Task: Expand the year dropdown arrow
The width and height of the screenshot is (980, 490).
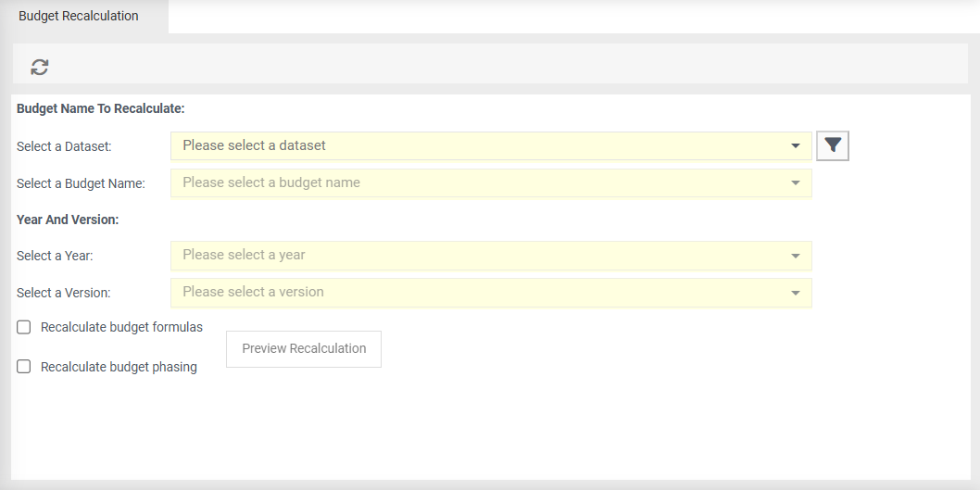Action: 796,256
